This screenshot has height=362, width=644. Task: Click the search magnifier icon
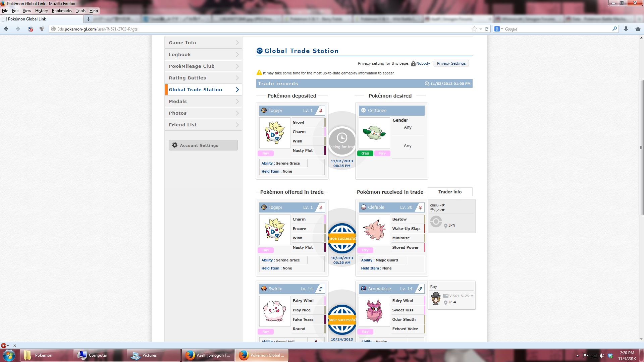614,29
